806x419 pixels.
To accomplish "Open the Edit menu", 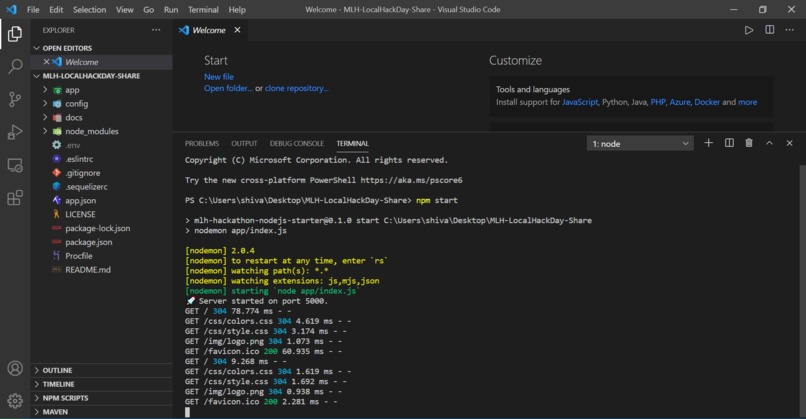I will click(56, 9).
